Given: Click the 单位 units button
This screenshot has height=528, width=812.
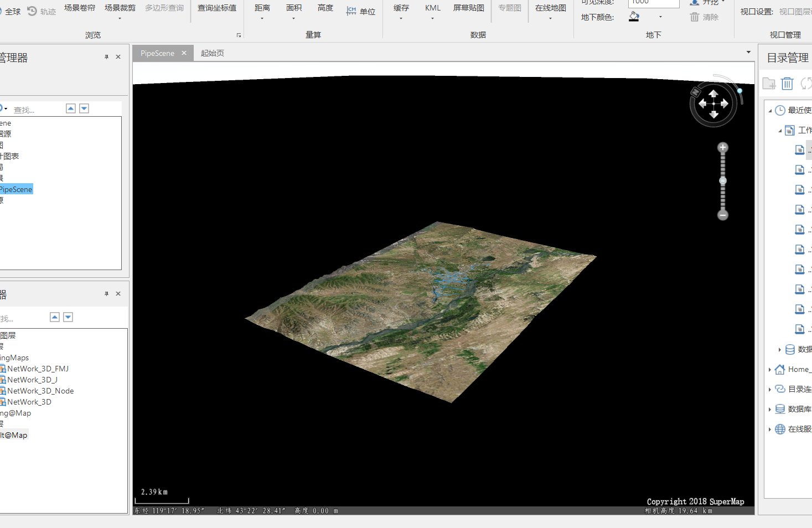Looking at the screenshot, I should click(x=361, y=11).
